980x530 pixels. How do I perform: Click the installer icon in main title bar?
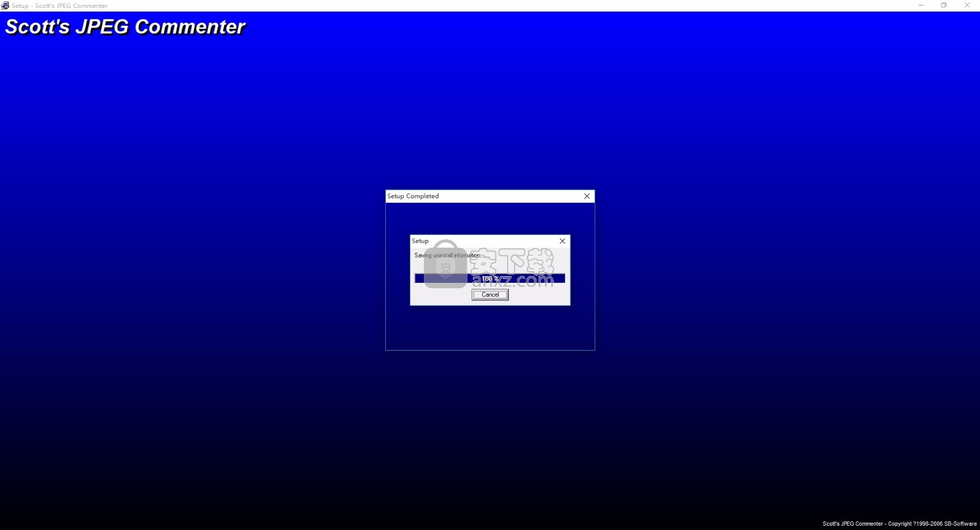(5, 6)
